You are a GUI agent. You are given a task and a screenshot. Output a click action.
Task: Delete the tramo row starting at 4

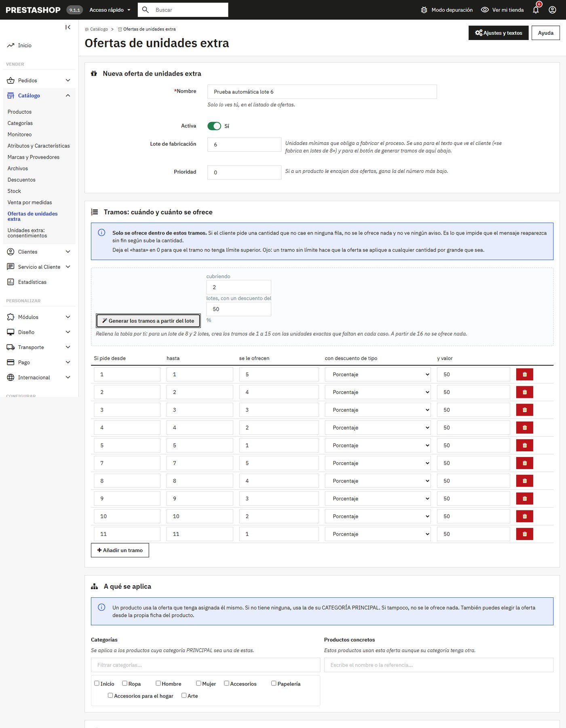524,428
